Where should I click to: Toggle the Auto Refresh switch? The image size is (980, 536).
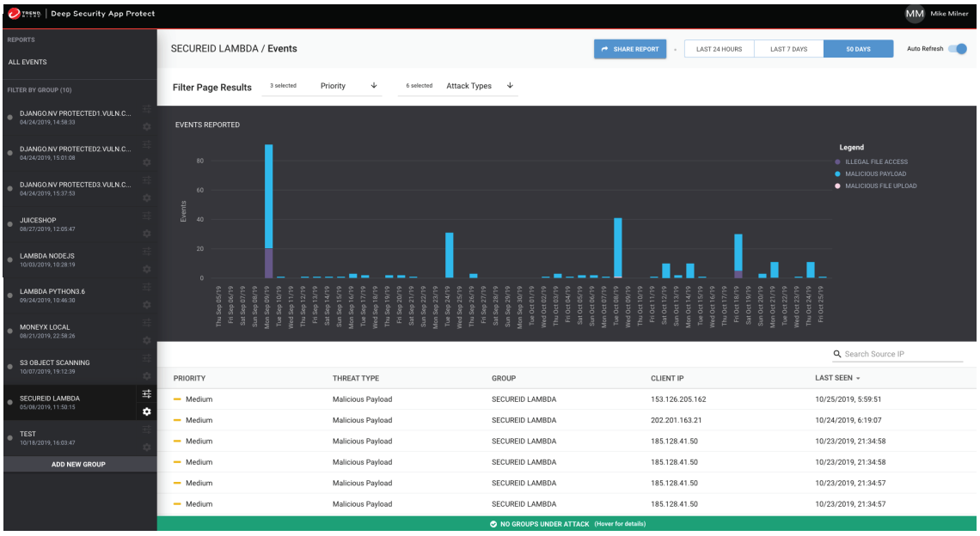click(x=958, y=49)
